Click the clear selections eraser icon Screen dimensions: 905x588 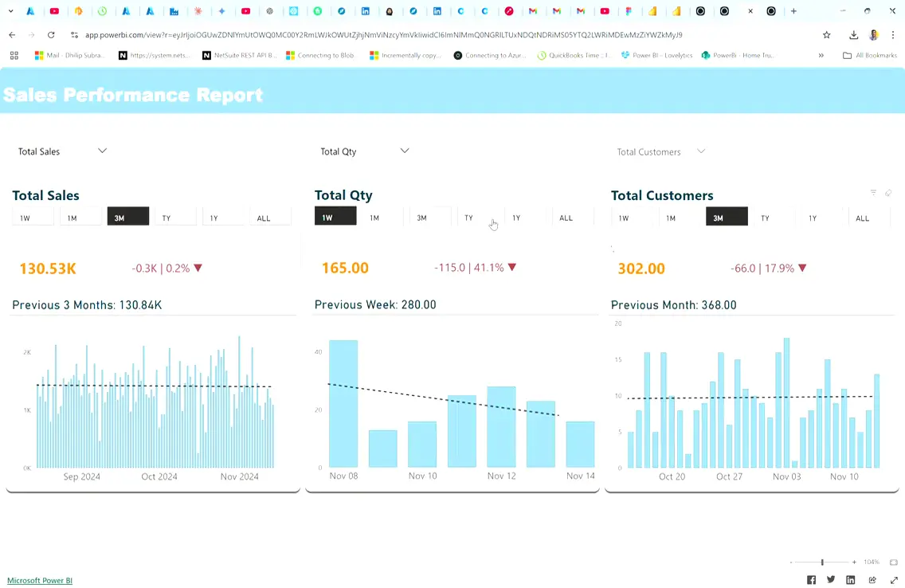tap(888, 193)
